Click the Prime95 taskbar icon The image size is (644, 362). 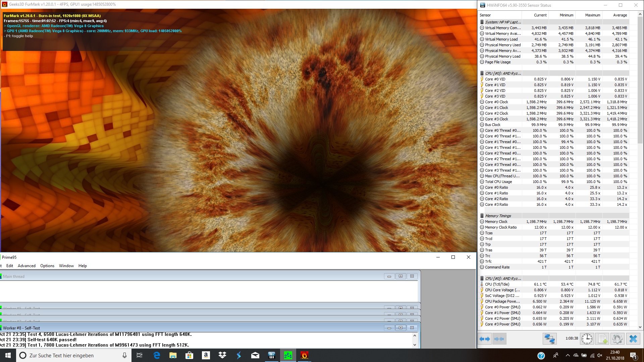point(288,355)
